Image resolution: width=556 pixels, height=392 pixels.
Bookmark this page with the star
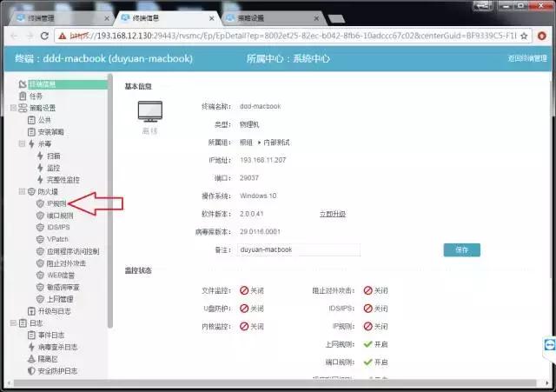click(x=524, y=36)
